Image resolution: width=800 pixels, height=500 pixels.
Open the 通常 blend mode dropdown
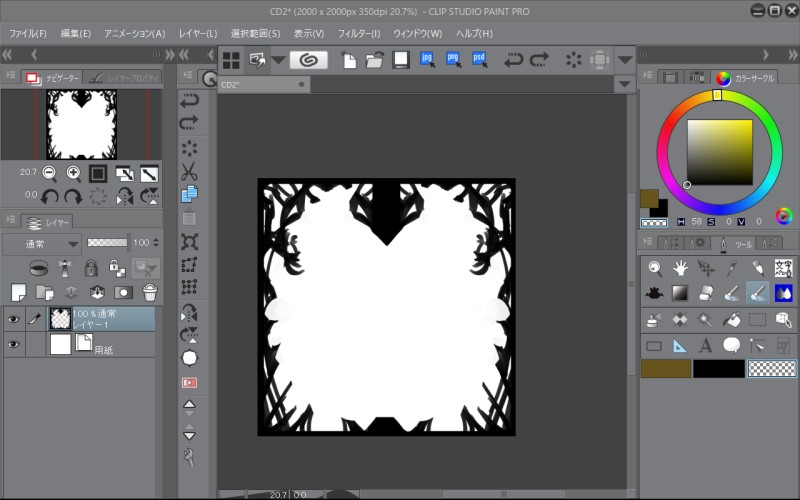click(x=41, y=243)
